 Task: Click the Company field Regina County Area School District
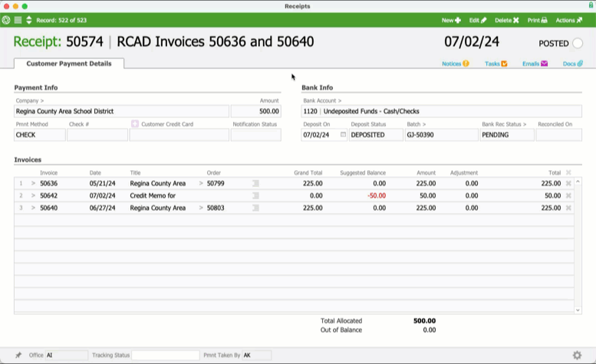point(122,111)
